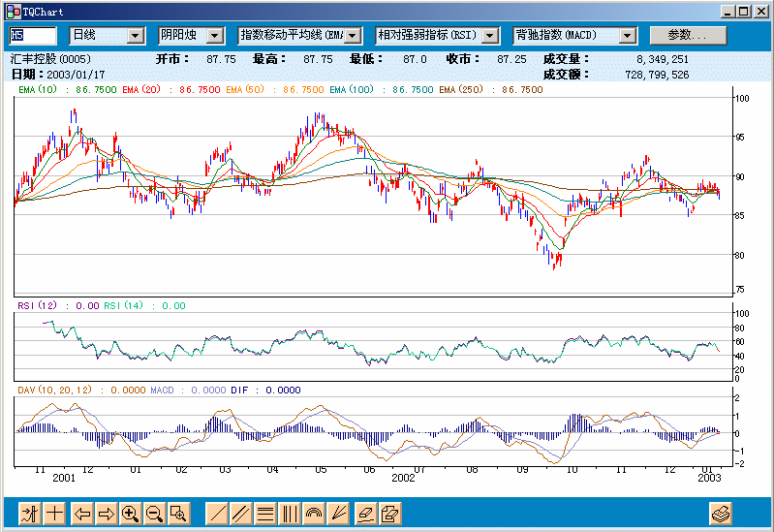Open the 日线 period dropdown

pos(135,36)
